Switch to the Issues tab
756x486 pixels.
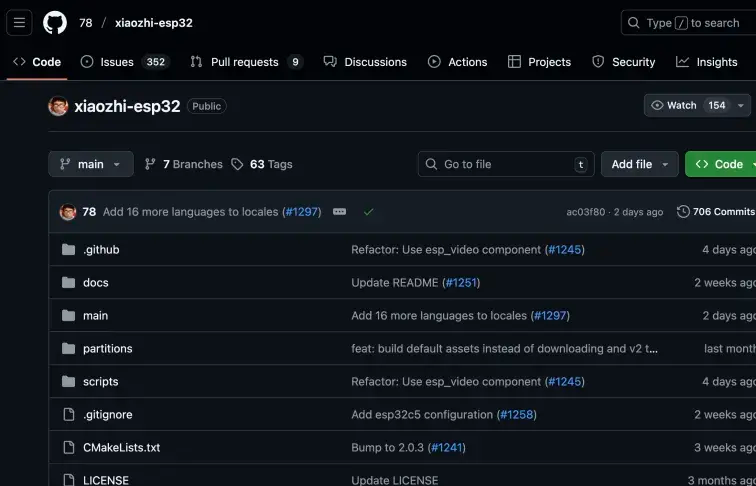click(116, 62)
